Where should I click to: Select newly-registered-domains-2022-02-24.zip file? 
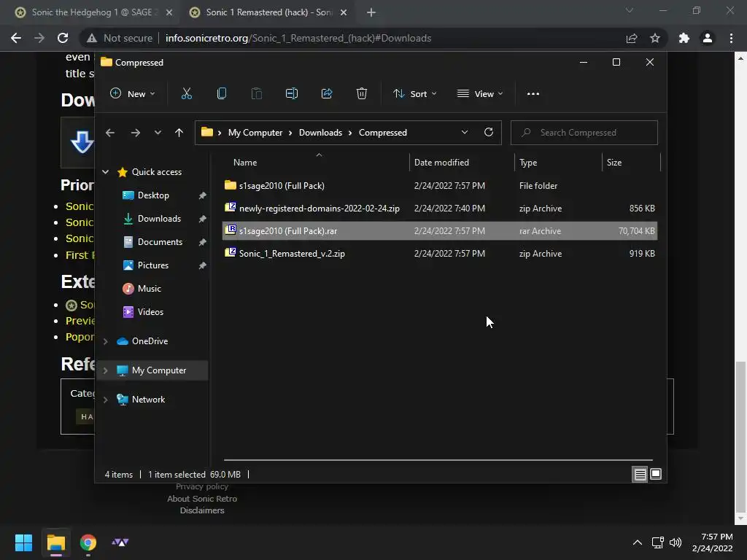(x=440, y=208)
